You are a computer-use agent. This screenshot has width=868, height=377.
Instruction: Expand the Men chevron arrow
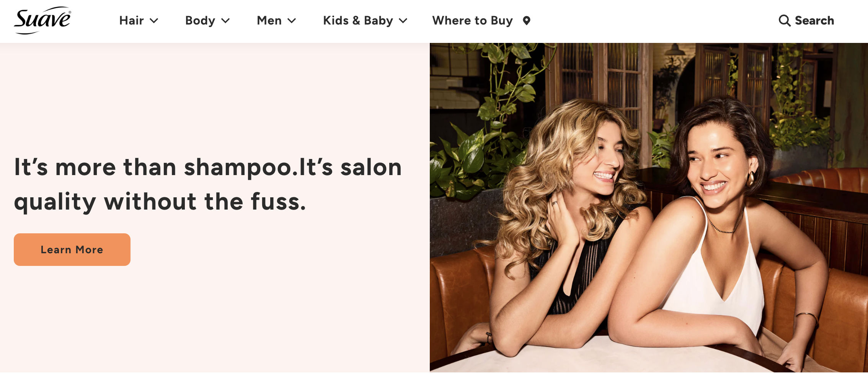[x=292, y=21]
